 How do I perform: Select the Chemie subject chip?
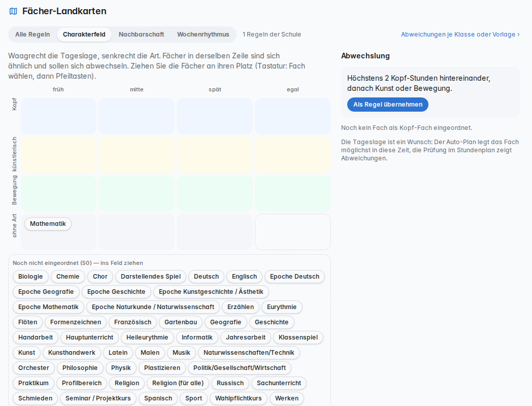[x=68, y=277]
